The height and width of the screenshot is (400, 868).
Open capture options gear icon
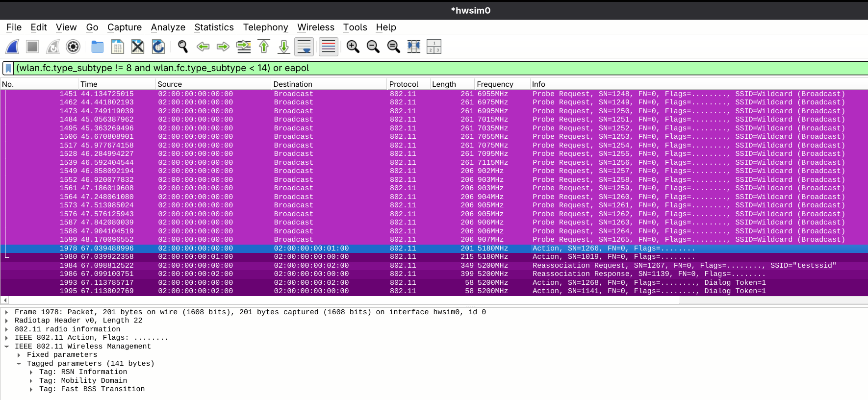pyautogui.click(x=73, y=47)
